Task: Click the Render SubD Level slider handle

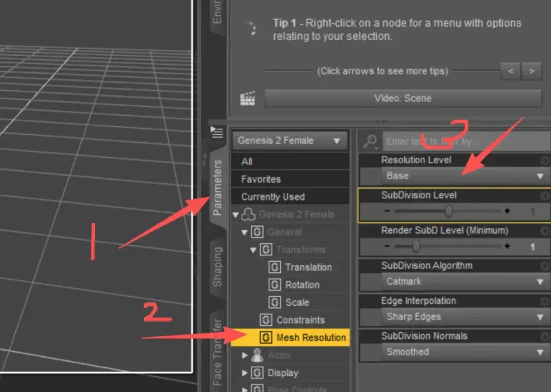Action: click(416, 246)
